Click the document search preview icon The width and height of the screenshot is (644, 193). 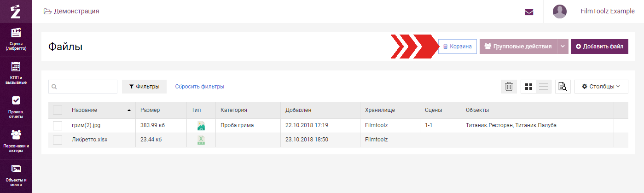tap(563, 87)
